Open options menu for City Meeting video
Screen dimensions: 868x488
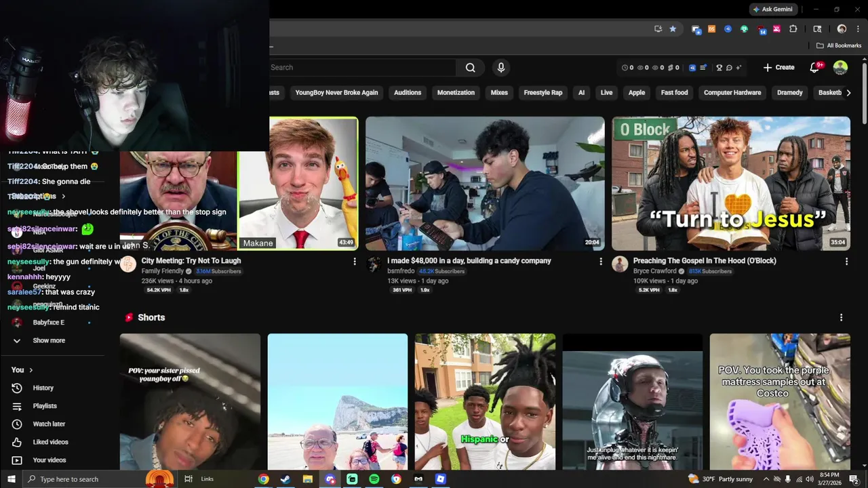pyautogui.click(x=354, y=261)
